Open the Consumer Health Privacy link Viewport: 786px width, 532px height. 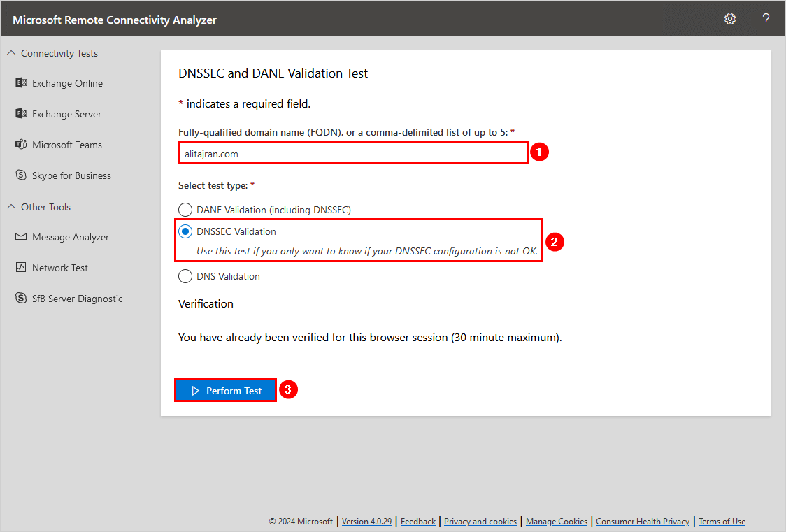(x=643, y=522)
